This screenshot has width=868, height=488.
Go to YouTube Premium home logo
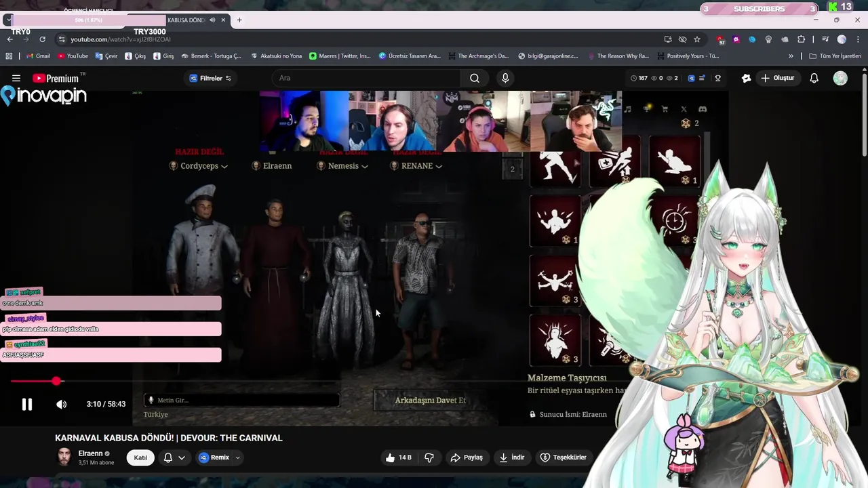point(56,78)
